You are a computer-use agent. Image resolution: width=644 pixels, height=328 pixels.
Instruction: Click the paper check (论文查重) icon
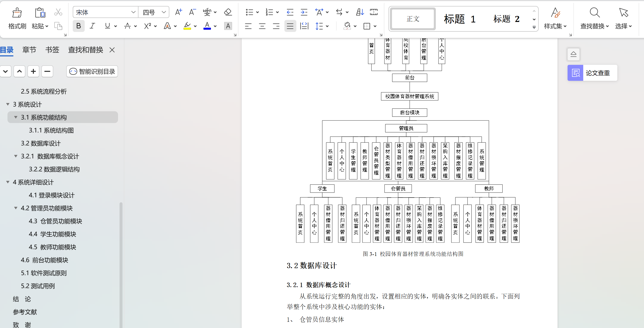point(575,73)
